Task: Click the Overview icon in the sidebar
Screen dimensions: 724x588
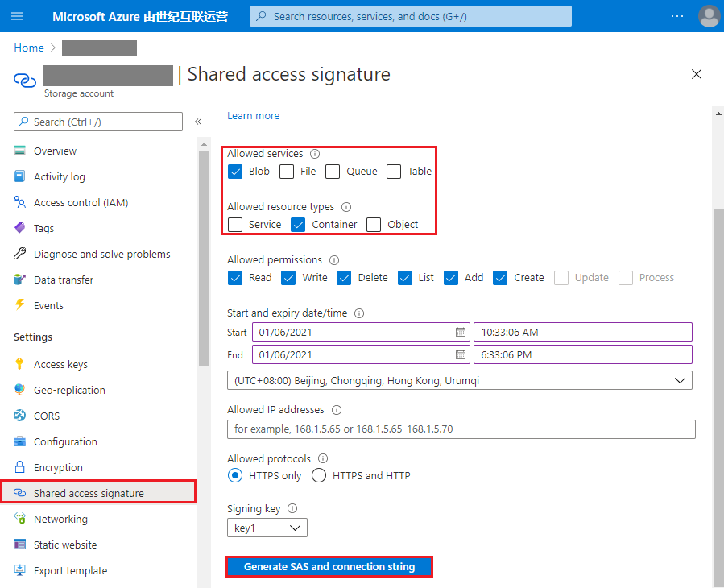Action: click(19, 151)
